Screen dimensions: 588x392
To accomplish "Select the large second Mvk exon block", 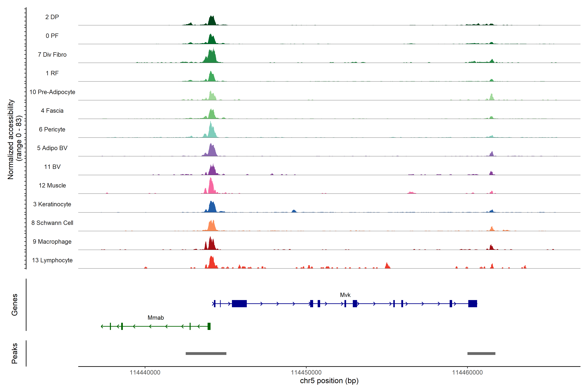I will pyautogui.click(x=239, y=303).
